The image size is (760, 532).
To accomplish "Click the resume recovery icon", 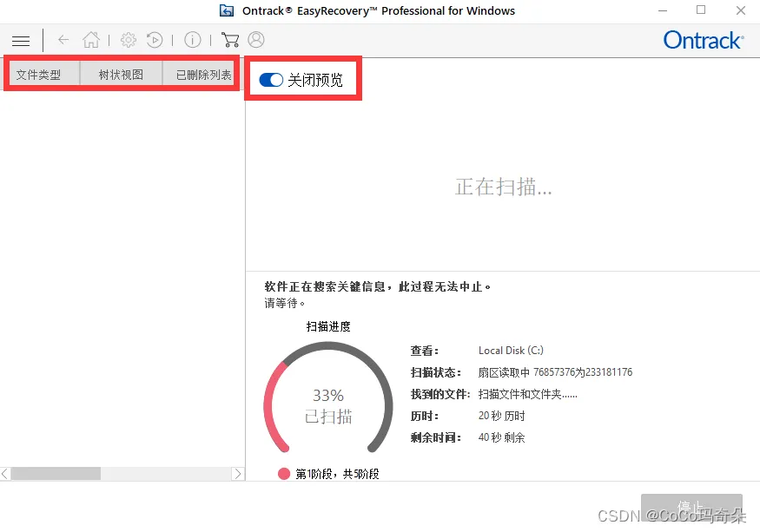I will 155,40.
